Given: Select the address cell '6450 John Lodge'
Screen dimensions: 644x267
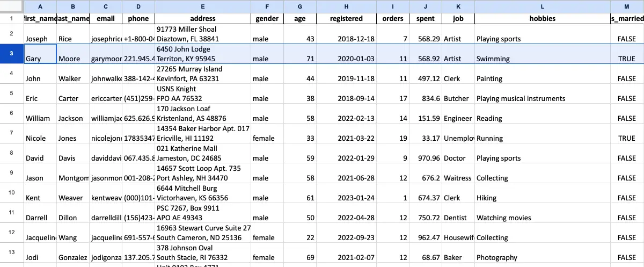Looking at the screenshot, I should coord(203,54).
